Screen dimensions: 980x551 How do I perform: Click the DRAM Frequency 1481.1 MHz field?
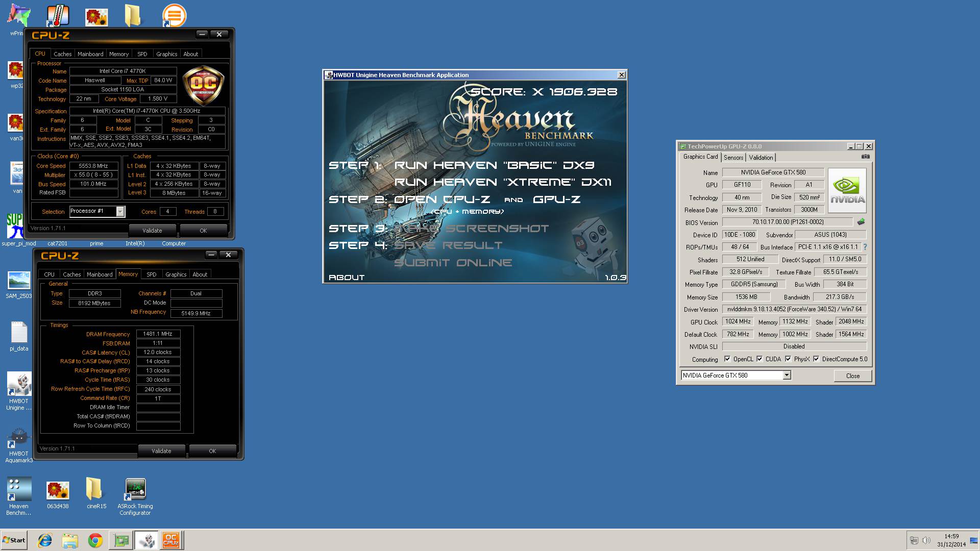point(158,334)
